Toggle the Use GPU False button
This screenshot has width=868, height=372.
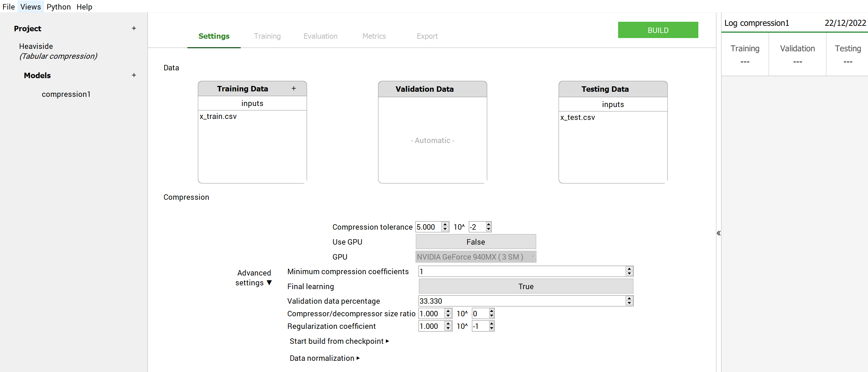(x=476, y=242)
